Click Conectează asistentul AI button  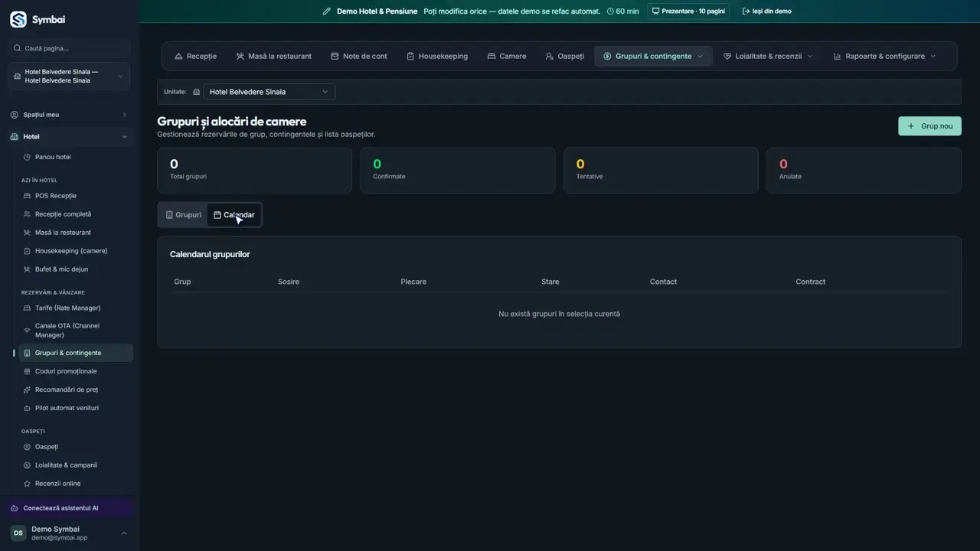point(71,508)
